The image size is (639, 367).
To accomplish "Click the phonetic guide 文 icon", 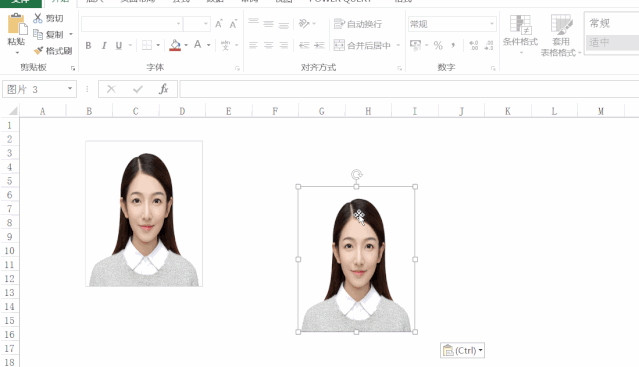I will (x=225, y=45).
